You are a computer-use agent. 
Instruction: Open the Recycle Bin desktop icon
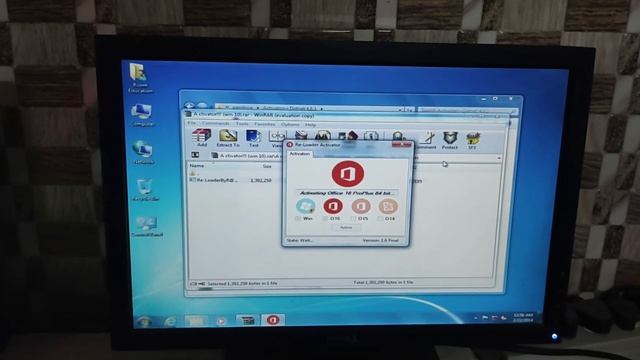click(x=145, y=190)
